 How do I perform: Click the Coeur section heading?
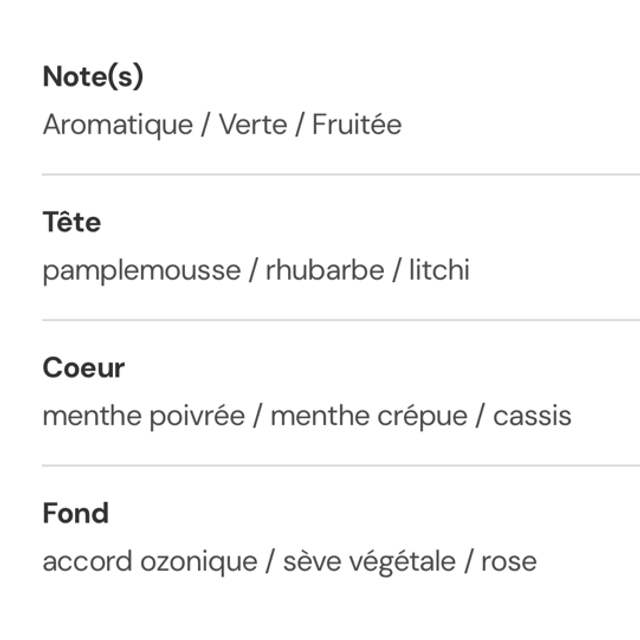(83, 368)
